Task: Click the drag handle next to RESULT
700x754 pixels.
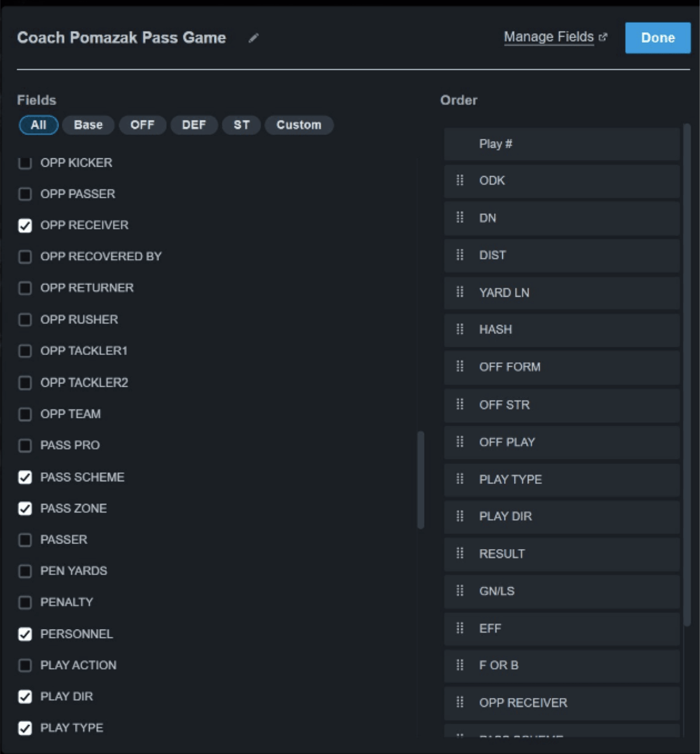Action: [460, 553]
